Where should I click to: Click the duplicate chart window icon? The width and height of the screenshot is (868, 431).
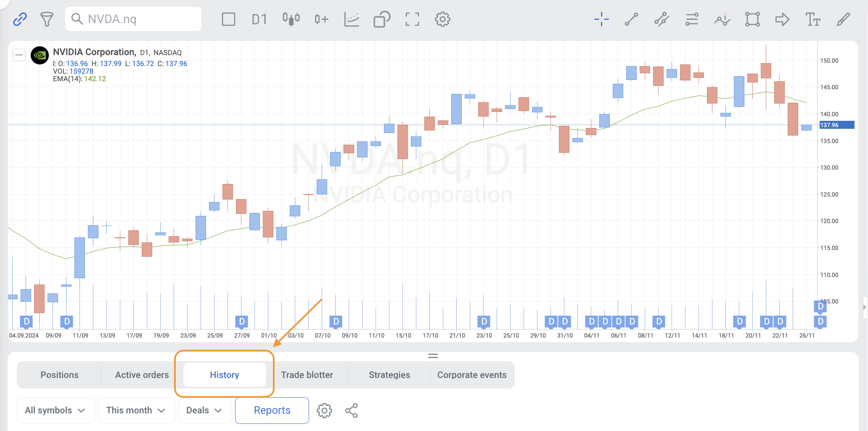(382, 19)
